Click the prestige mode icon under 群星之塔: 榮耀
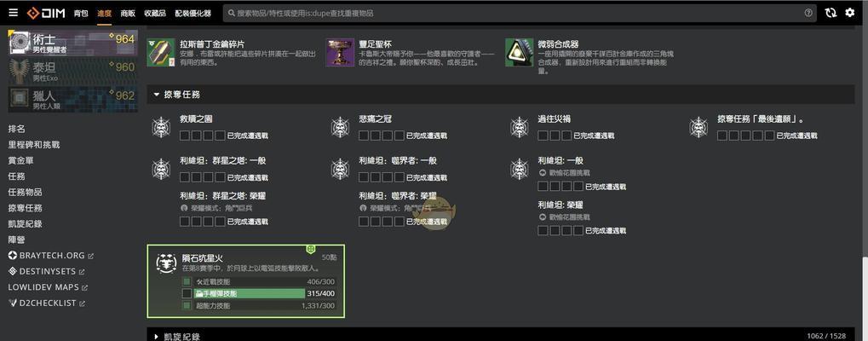Viewport: 868px width, 341px height. coord(184,208)
